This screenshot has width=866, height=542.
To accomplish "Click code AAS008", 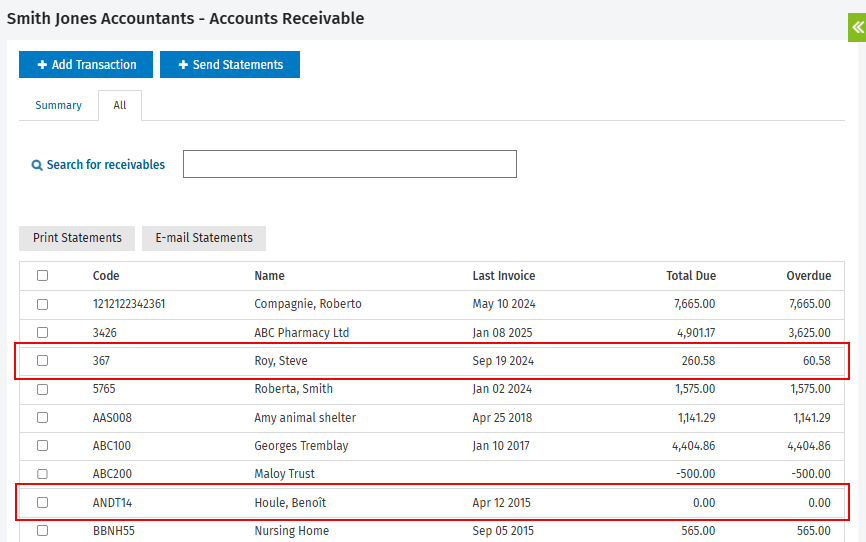I will [112, 418].
